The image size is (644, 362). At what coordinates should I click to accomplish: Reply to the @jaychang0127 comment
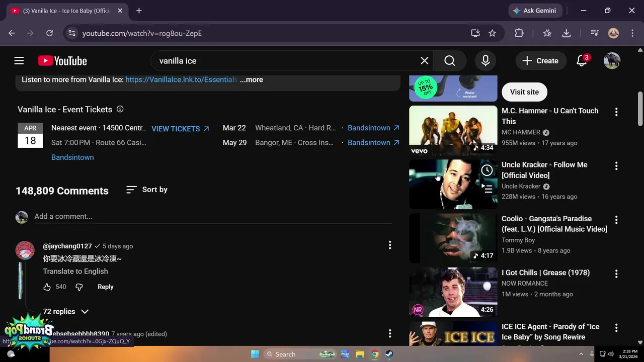coord(105,287)
